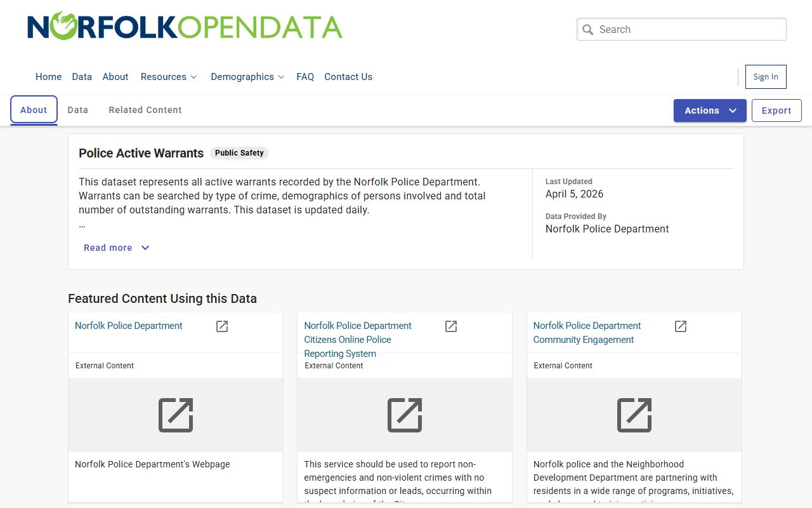Click the April 5, 2026 last updated date
The height and width of the screenshot is (508, 812).
(x=575, y=194)
